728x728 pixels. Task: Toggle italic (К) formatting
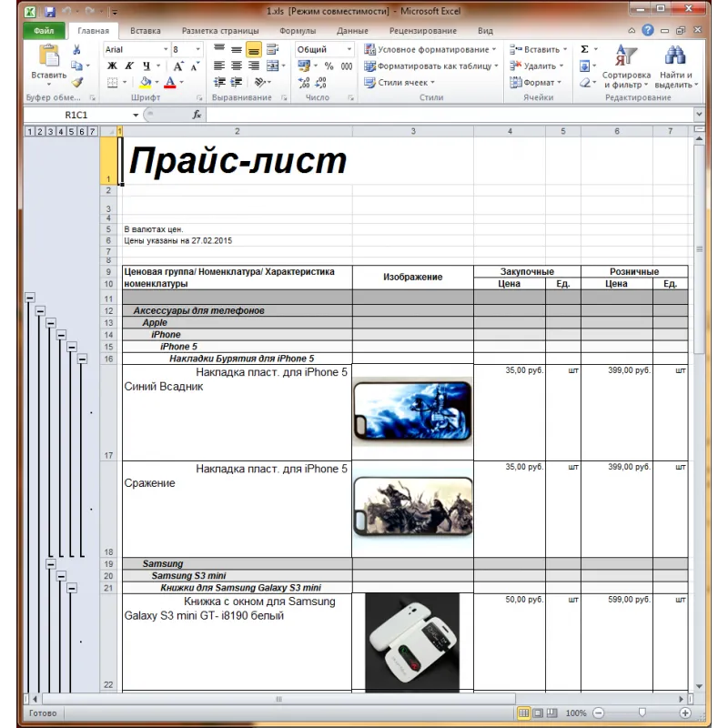point(129,66)
